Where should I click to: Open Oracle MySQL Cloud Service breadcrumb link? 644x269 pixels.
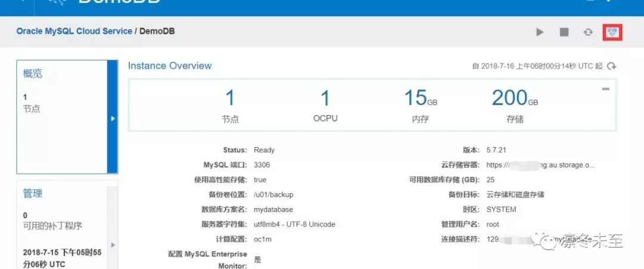[75, 31]
